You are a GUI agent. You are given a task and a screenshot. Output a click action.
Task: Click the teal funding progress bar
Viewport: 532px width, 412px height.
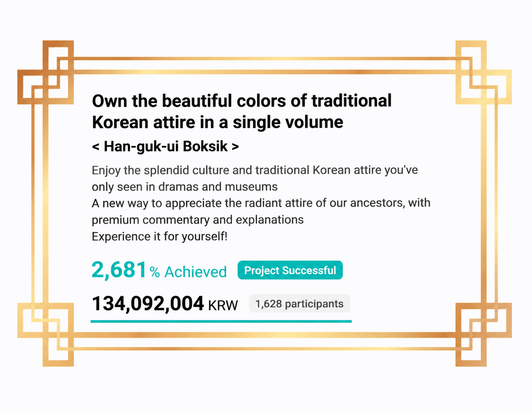(x=221, y=321)
